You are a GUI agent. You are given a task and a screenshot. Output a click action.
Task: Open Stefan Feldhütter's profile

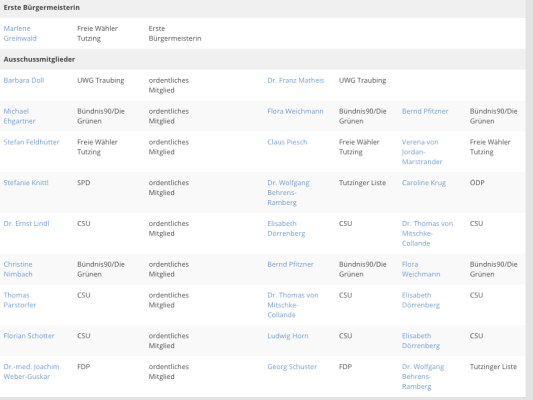point(31,142)
